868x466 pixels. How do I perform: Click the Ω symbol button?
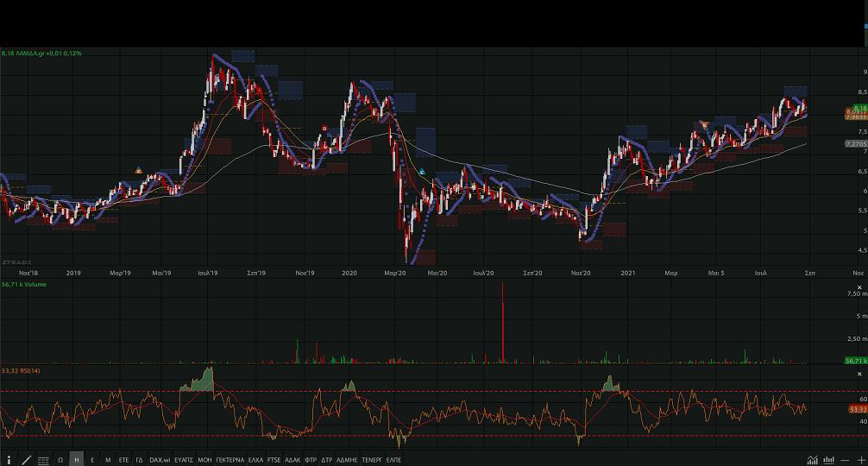[60, 460]
